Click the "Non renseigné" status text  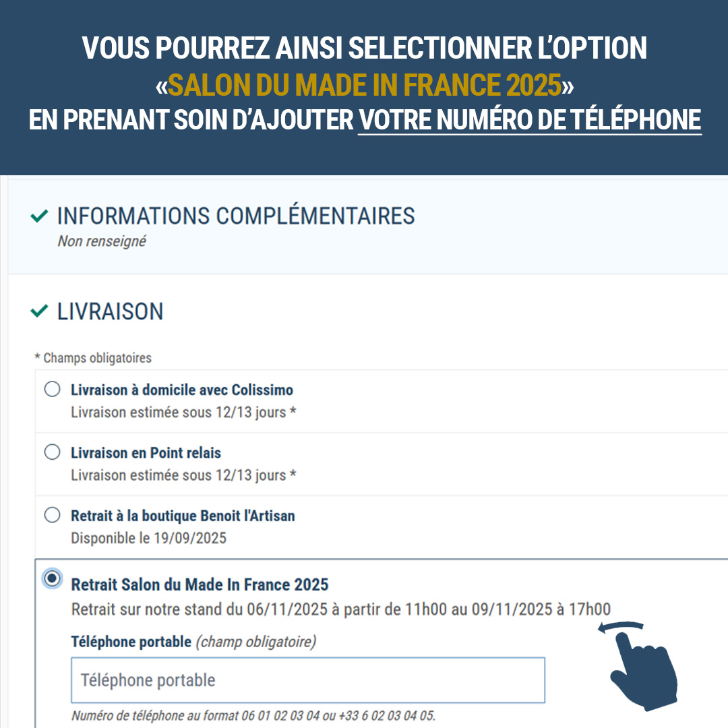(x=102, y=241)
